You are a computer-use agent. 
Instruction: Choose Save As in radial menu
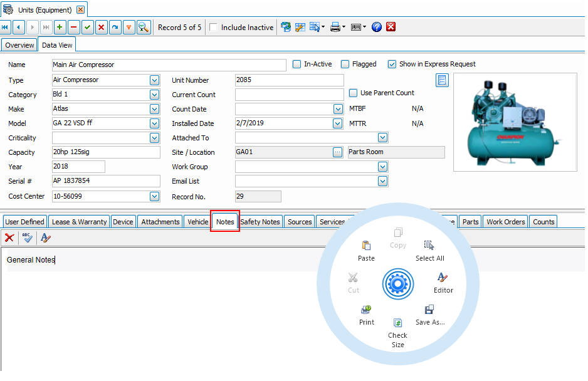tap(430, 315)
